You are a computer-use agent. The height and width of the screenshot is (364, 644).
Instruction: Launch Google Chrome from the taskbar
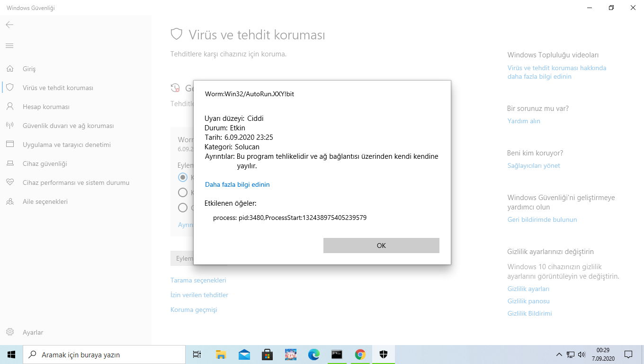(x=360, y=355)
